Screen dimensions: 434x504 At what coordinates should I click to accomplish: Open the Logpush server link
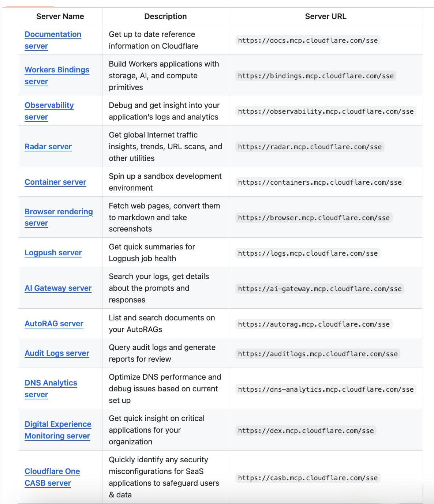point(53,253)
